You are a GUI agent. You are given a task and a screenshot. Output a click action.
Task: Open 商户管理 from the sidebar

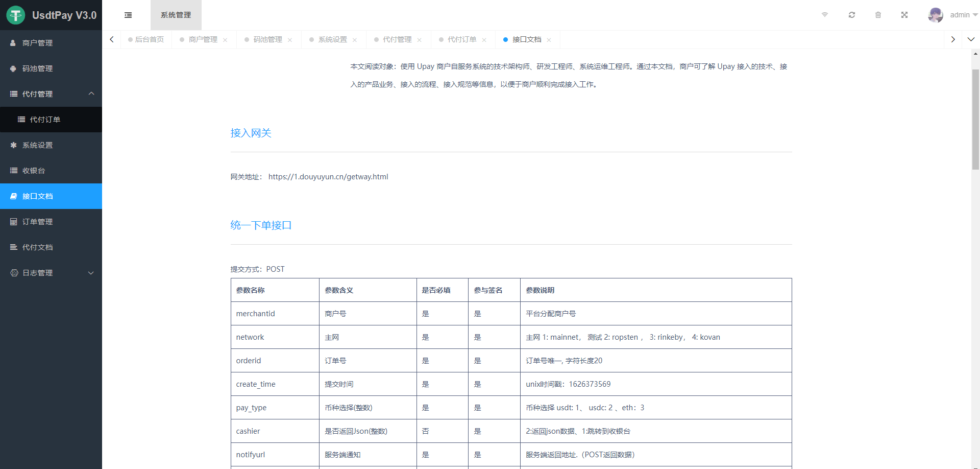38,43
